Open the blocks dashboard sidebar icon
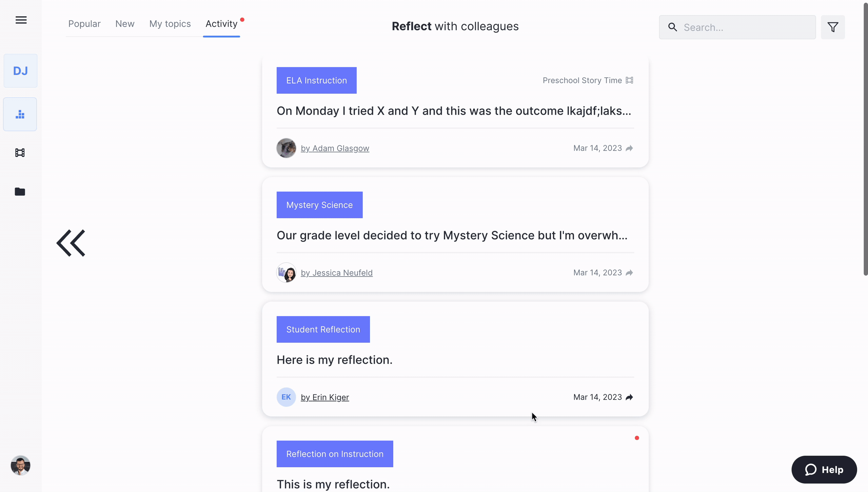Viewport: 868px width, 492px height. pos(20,114)
